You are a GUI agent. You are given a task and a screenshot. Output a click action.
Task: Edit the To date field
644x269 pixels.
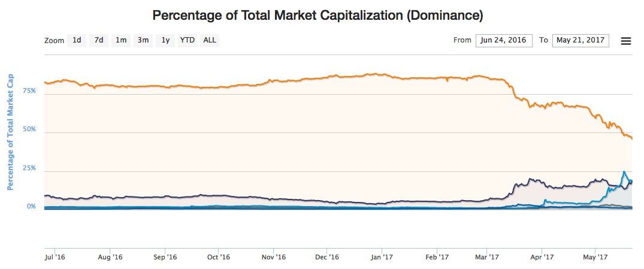point(580,41)
